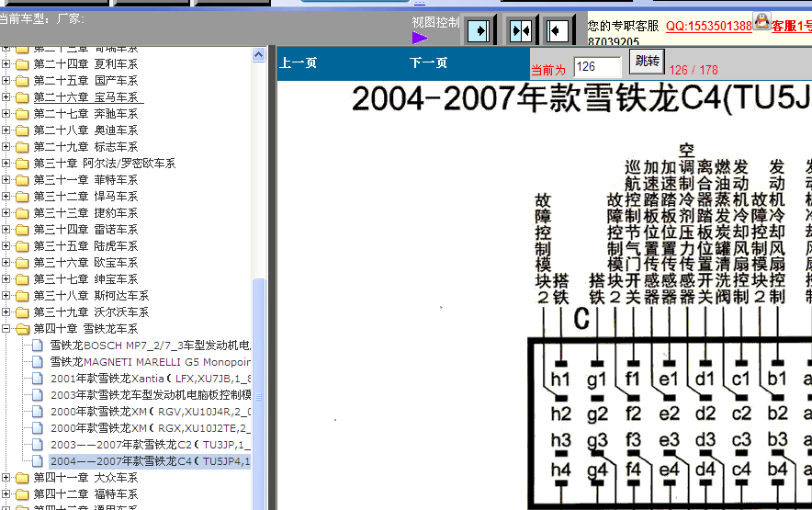The width and height of the screenshot is (812, 510).
Task: Expand 第四十一章 大众车系 node
Action: point(6,477)
